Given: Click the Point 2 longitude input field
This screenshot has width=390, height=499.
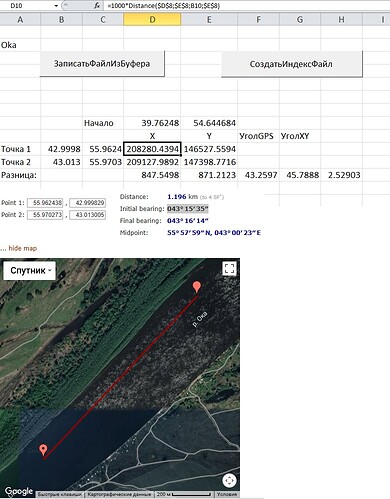Looking at the screenshot, I should point(88,215).
